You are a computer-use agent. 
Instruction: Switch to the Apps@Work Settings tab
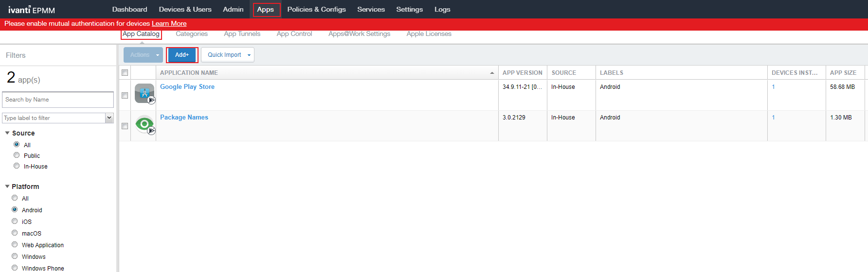tap(359, 34)
